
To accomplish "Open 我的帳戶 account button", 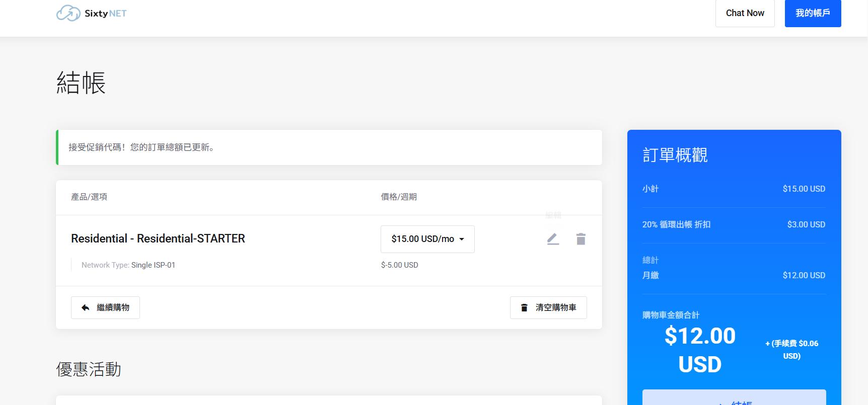I will [813, 13].
